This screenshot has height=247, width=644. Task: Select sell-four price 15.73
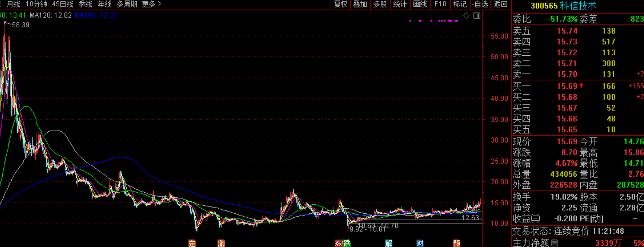tap(567, 42)
